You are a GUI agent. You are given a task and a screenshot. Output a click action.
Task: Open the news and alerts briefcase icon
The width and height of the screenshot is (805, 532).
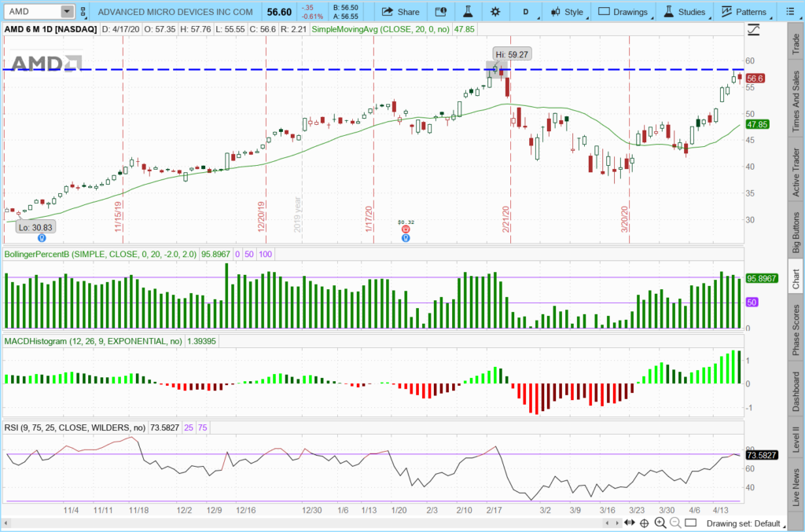(x=441, y=11)
